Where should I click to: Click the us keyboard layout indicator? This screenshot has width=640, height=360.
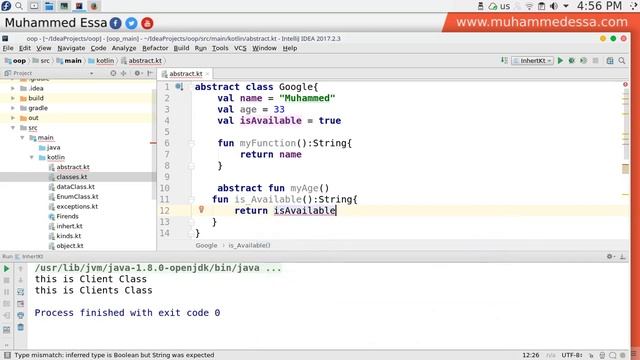coord(505,6)
